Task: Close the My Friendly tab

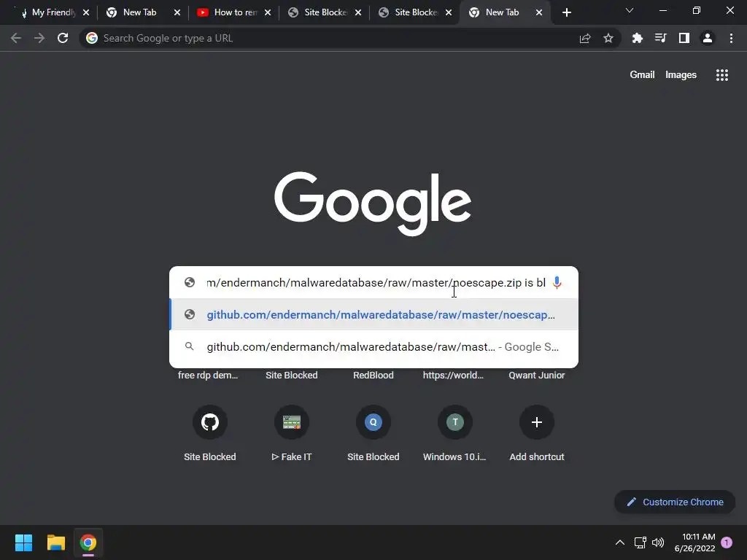Action: 86,12
